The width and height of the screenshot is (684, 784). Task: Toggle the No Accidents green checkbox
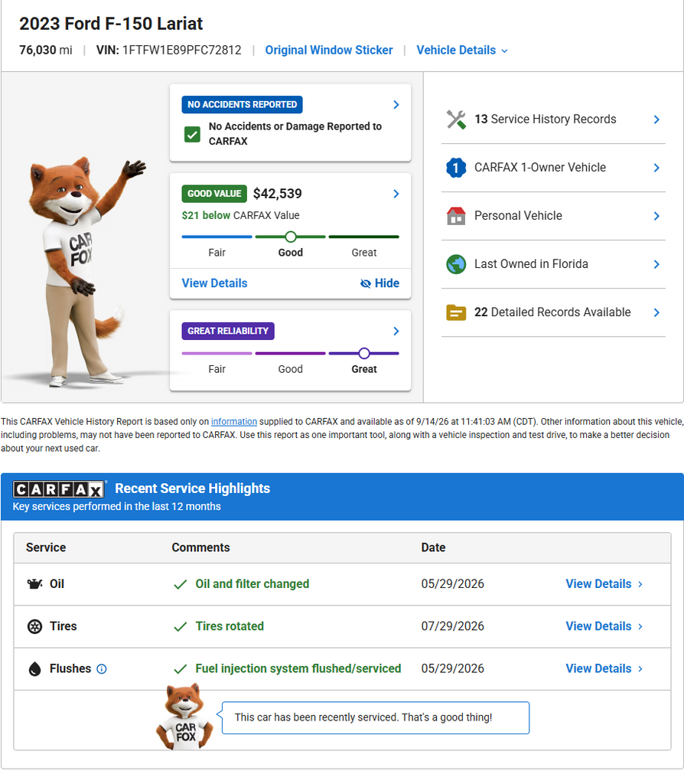point(192,134)
